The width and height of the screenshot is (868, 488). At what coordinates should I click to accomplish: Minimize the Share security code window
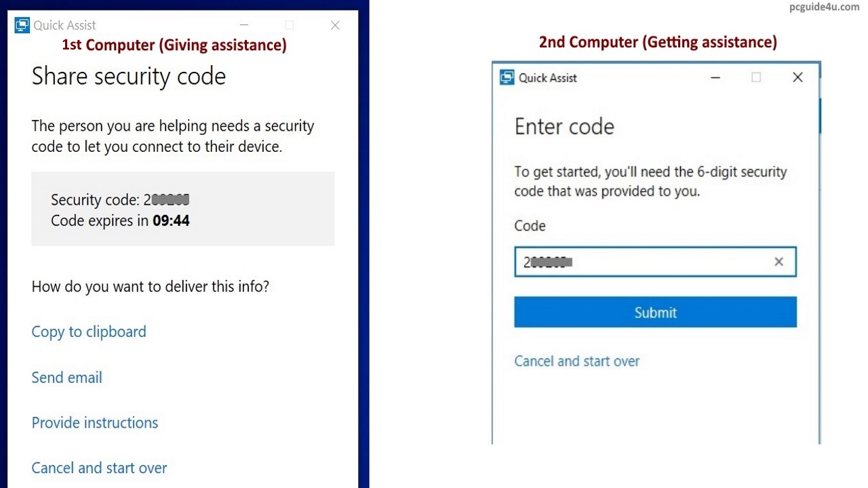pyautogui.click(x=244, y=26)
